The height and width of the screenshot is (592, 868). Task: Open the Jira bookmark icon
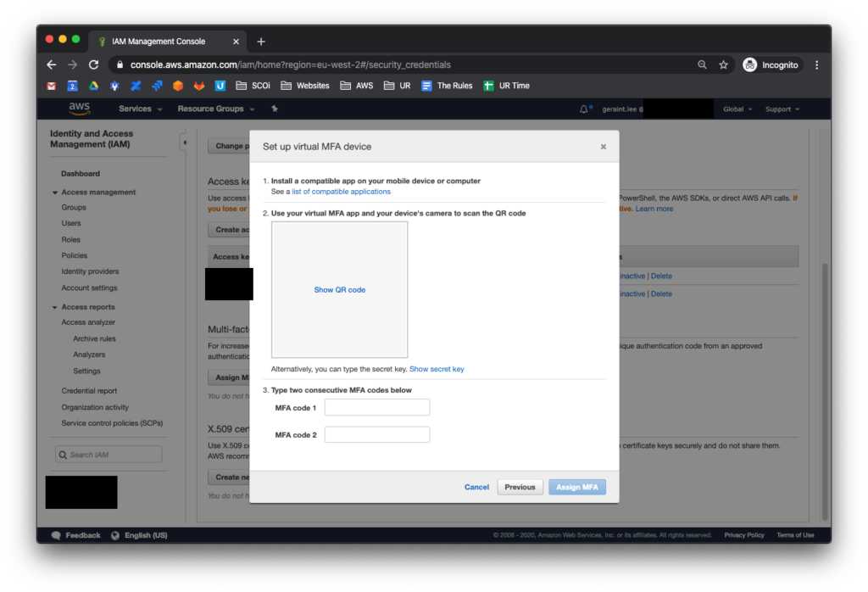(x=157, y=86)
